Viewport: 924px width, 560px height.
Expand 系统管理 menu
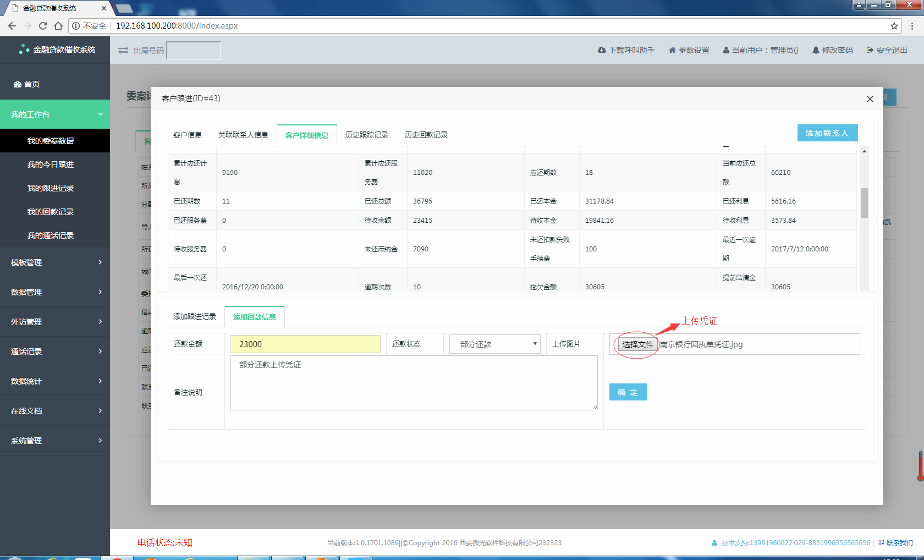55,441
